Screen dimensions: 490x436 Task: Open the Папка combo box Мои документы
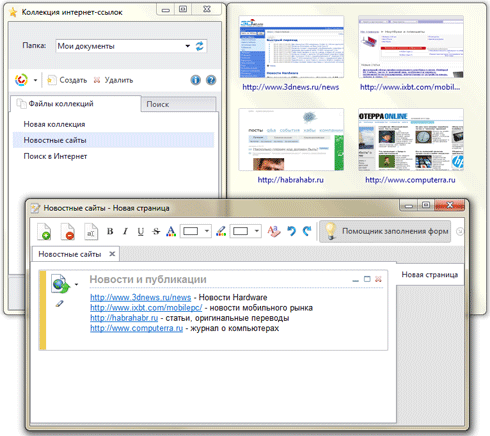[131, 46]
